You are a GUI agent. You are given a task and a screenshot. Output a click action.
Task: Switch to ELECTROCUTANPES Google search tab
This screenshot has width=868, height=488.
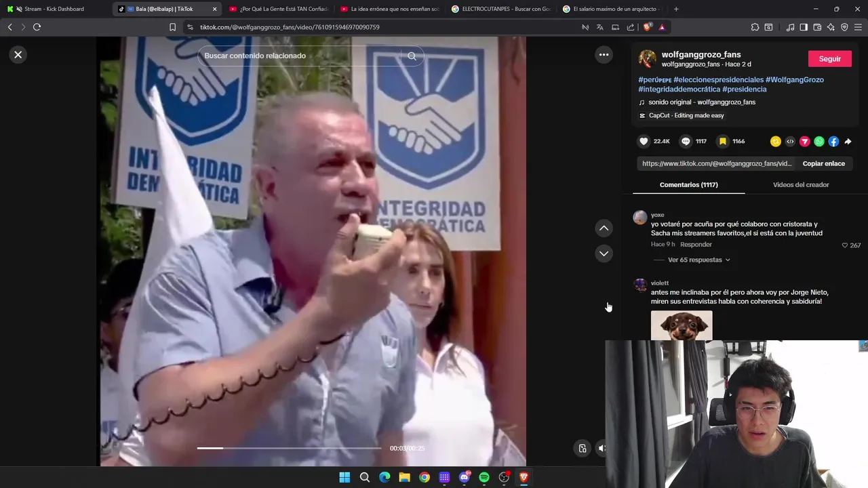coord(500,9)
